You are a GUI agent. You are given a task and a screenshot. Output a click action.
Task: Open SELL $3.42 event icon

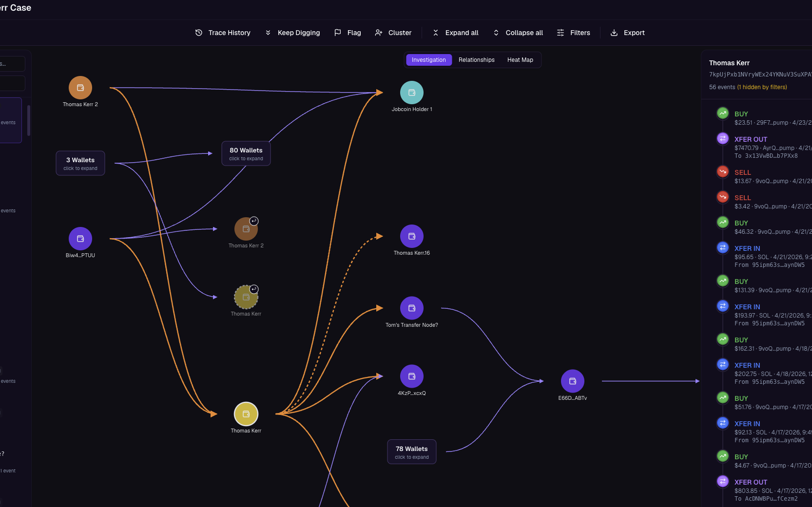(x=723, y=197)
